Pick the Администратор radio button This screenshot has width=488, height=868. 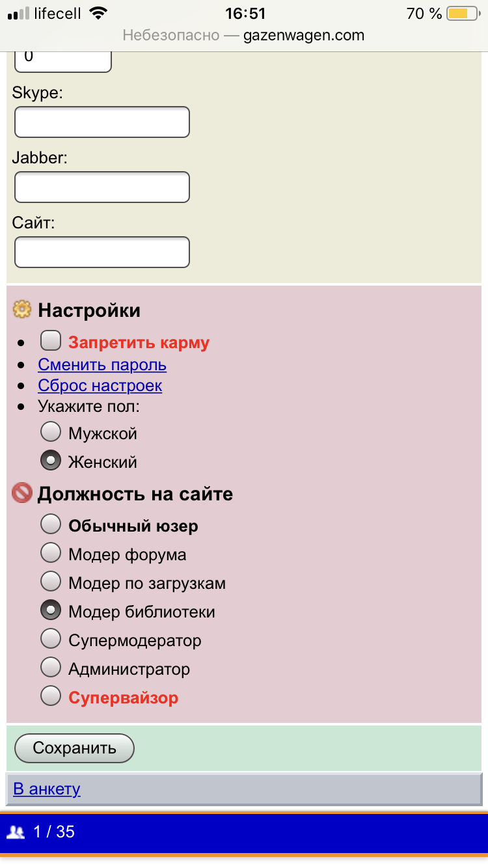[x=51, y=667]
